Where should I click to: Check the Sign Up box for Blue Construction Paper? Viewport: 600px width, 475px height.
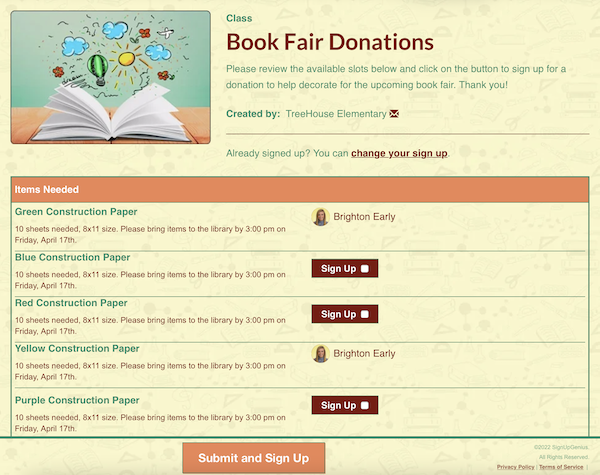365,269
